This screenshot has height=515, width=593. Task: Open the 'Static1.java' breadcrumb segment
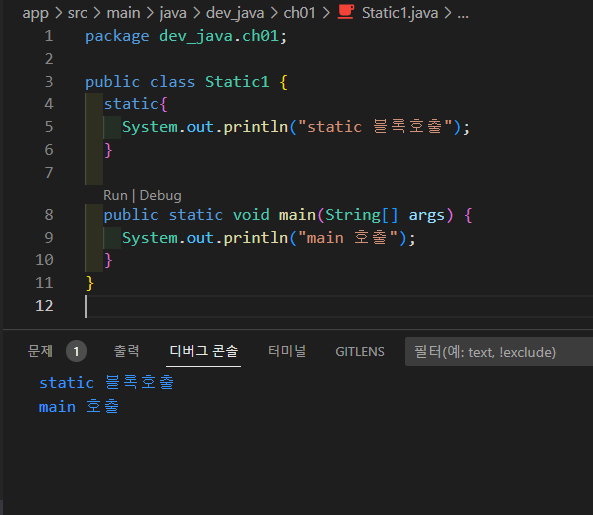pyautogui.click(x=400, y=13)
